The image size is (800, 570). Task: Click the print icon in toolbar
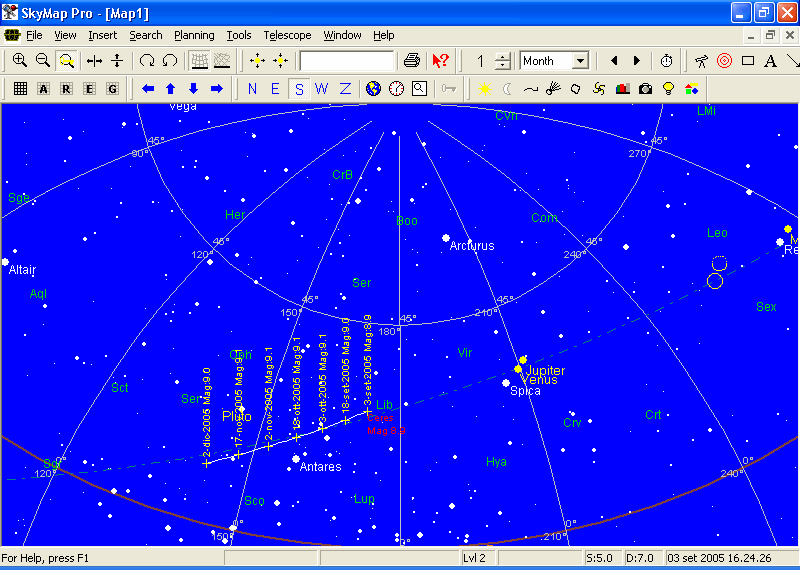[411, 61]
